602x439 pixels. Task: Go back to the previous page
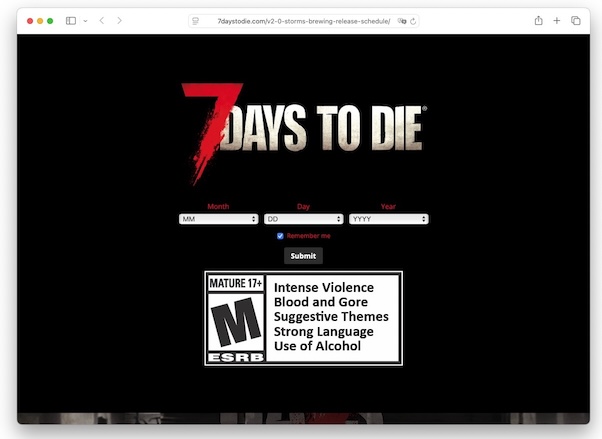point(102,20)
